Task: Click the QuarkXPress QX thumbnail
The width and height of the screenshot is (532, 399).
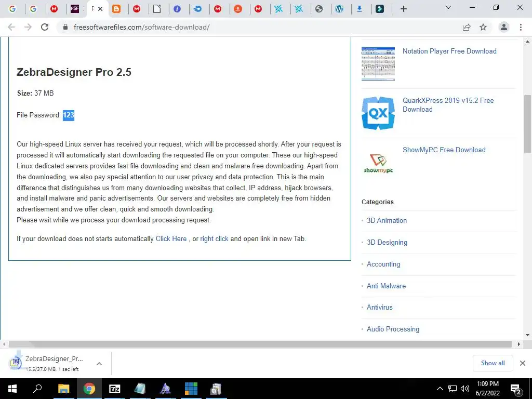Action: (x=378, y=113)
